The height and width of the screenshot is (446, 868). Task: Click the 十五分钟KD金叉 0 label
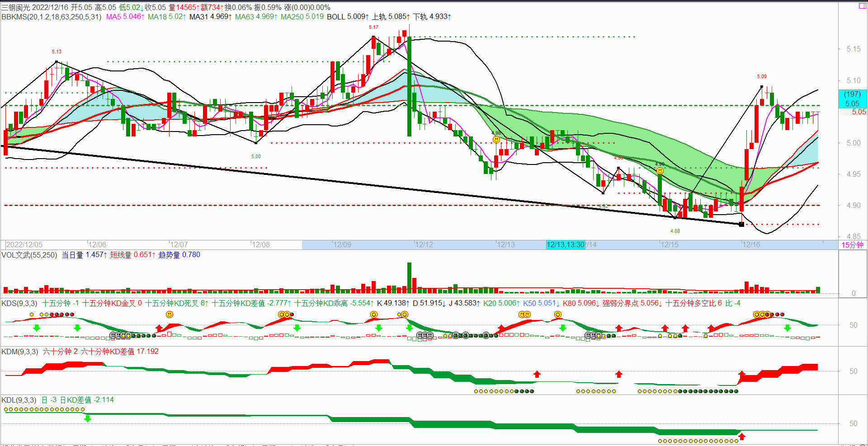coord(112,303)
